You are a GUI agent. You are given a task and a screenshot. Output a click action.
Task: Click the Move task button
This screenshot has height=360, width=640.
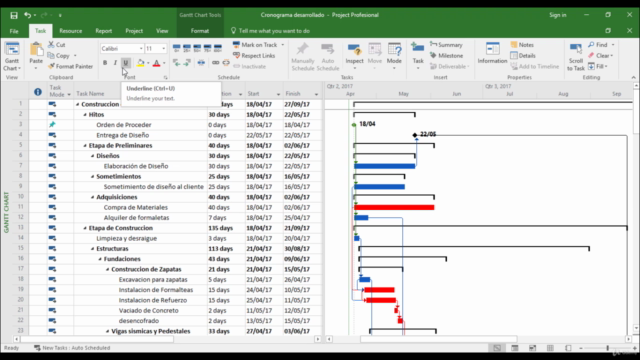coord(374,56)
